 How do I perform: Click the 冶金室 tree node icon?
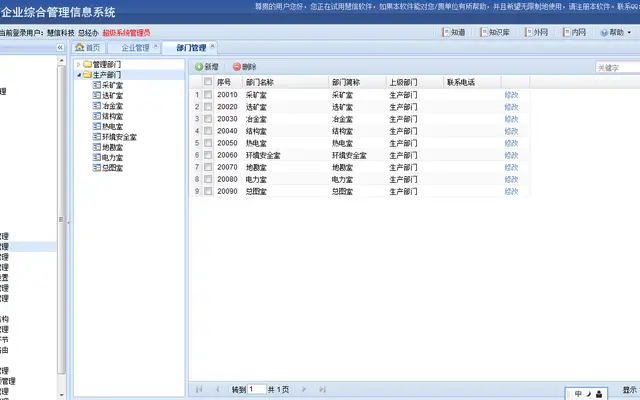pyautogui.click(x=97, y=106)
